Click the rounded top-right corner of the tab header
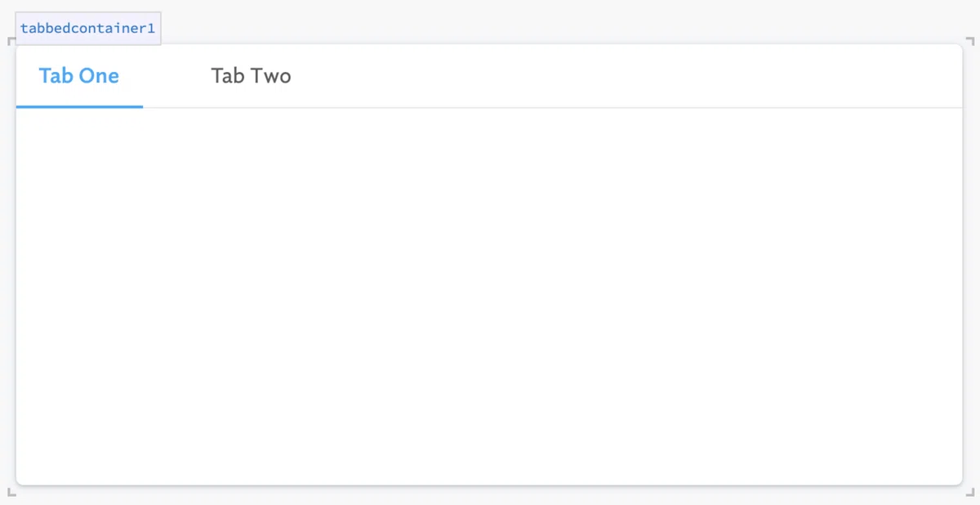This screenshot has width=980, height=505. point(959,48)
